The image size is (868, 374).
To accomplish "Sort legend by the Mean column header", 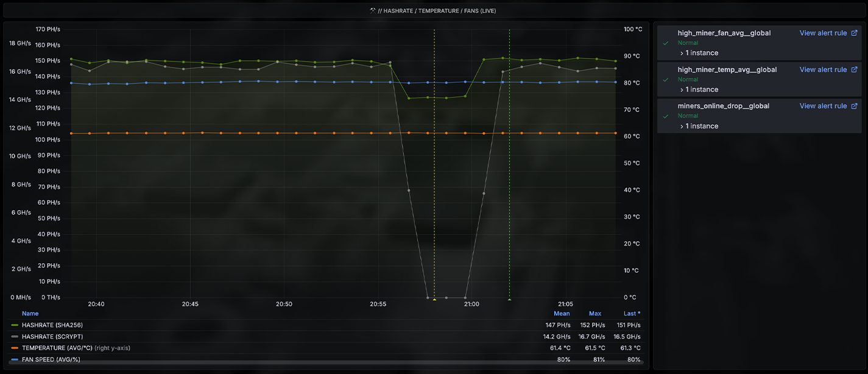I will point(562,314).
